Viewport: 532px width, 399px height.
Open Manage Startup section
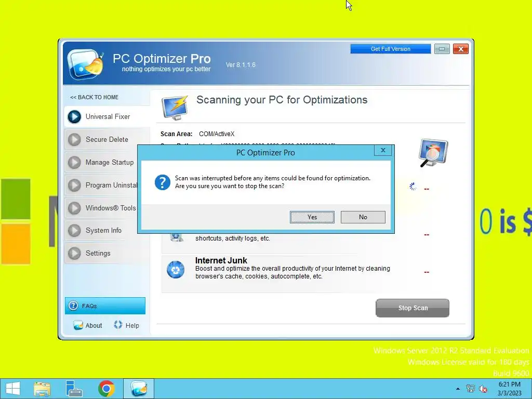click(107, 163)
